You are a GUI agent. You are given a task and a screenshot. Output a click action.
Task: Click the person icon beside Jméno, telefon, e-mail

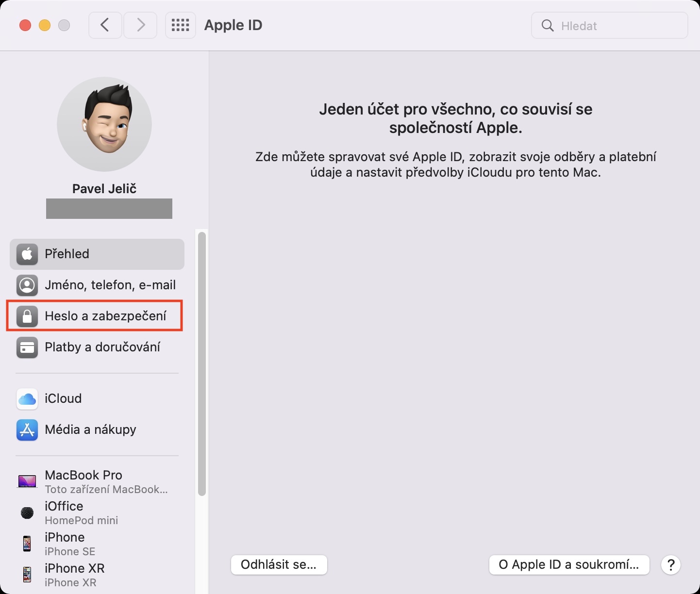pyautogui.click(x=27, y=285)
